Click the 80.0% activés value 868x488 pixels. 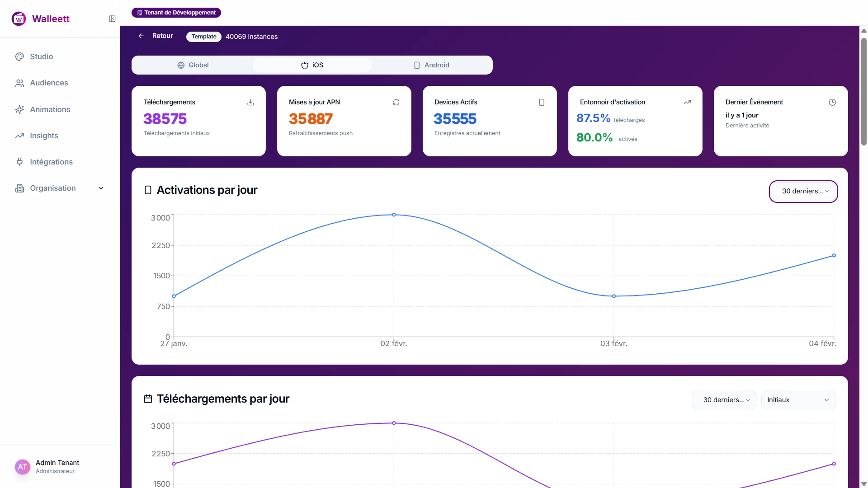click(x=594, y=137)
